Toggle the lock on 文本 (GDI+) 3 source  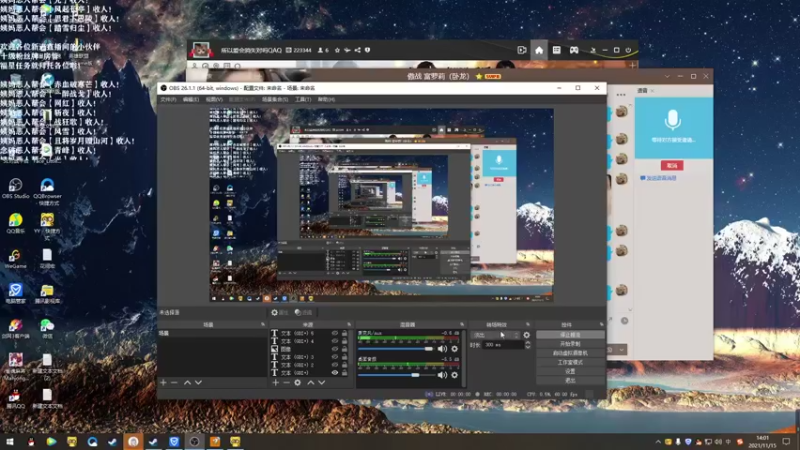pos(344,357)
